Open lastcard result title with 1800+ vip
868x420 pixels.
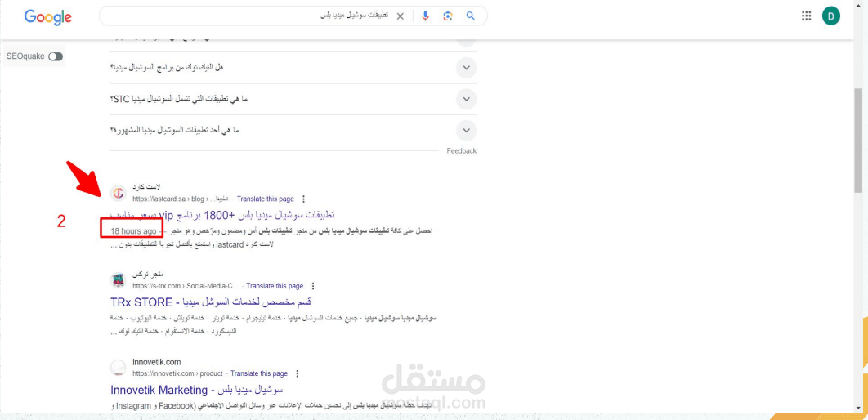coord(223,215)
